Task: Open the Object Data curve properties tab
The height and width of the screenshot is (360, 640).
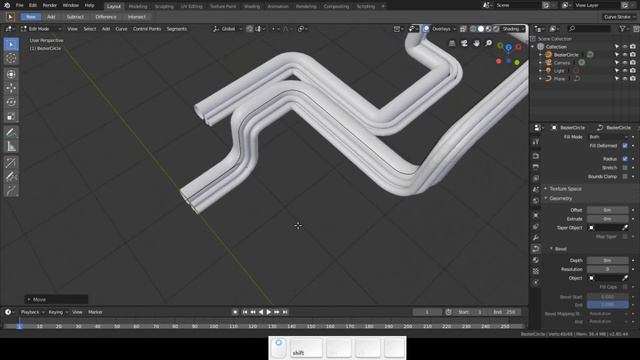Action: point(536,249)
